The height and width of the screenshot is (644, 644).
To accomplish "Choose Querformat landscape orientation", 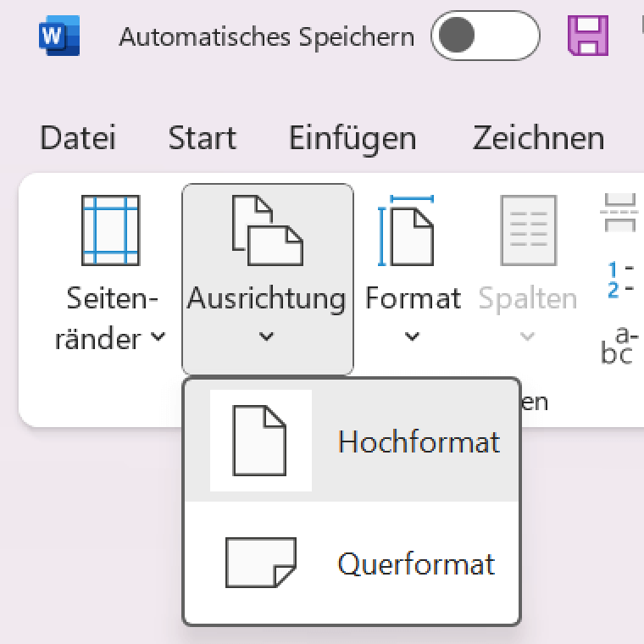I will pos(352,563).
